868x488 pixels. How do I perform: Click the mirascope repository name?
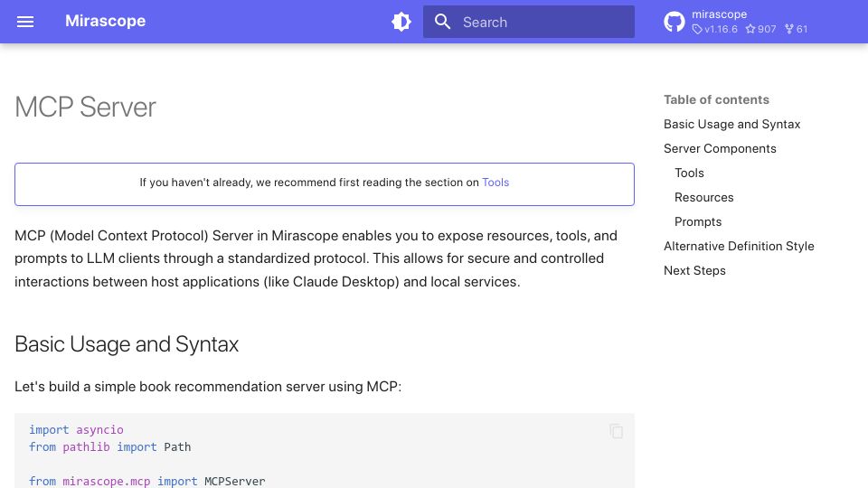pos(719,14)
